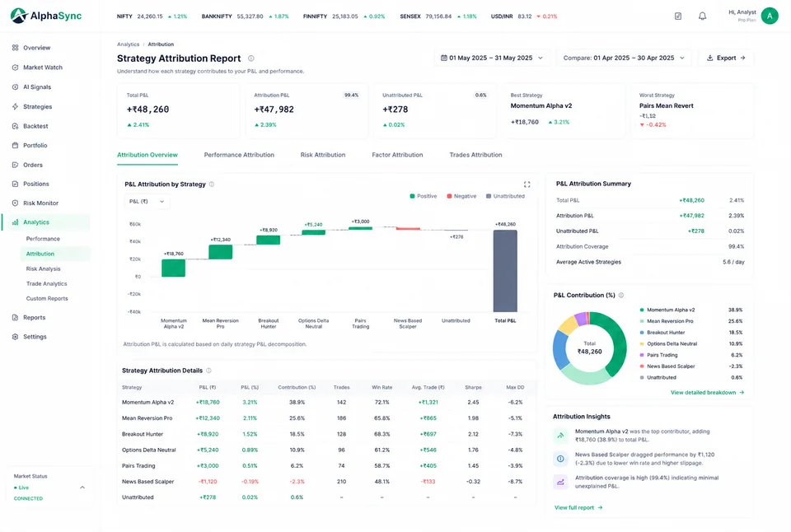791x532 pixels.
Task: Toggle the Negative legend series
Action: pyautogui.click(x=461, y=196)
